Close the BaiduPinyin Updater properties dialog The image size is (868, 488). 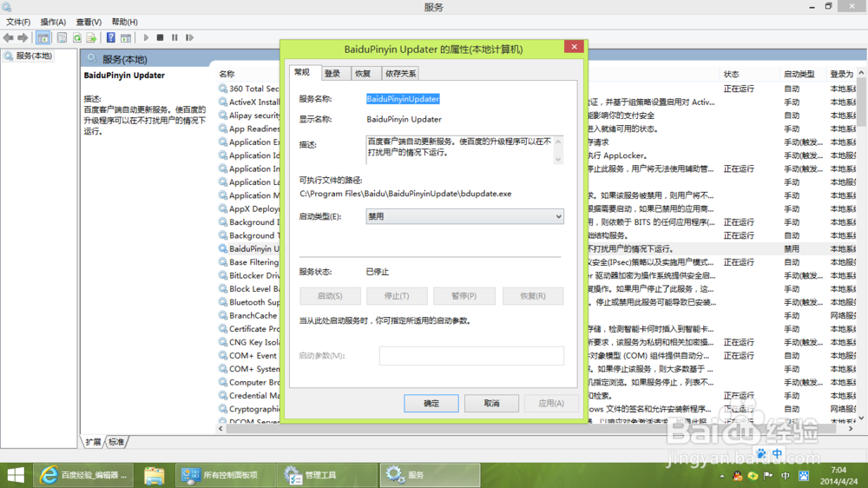(574, 47)
